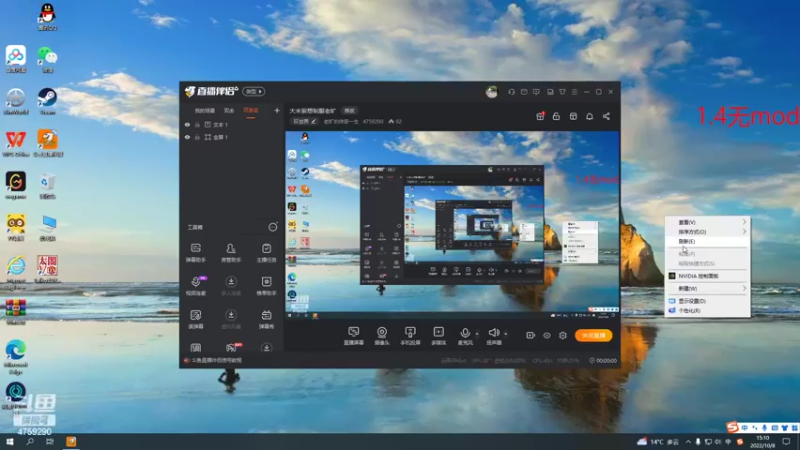This screenshot has width=800, height=450.
Task: Click the headset support icon in title bar
Action: tap(511, 92)
